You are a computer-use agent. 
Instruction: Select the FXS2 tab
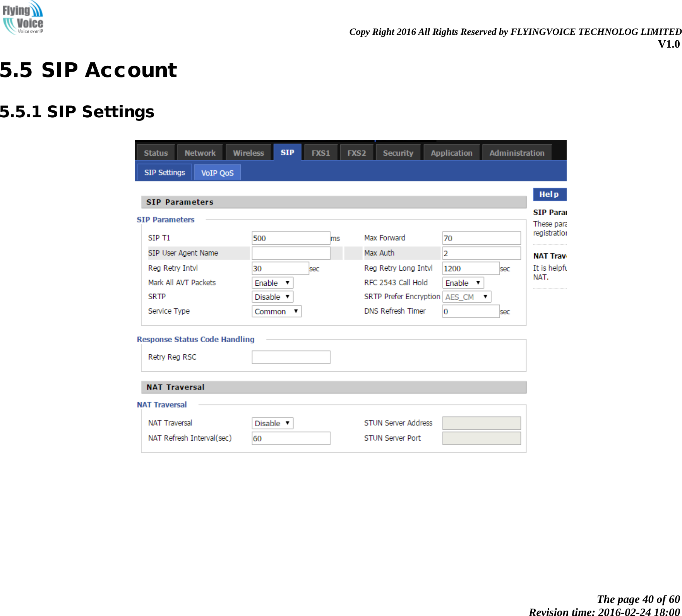click(x=356, y=153)
